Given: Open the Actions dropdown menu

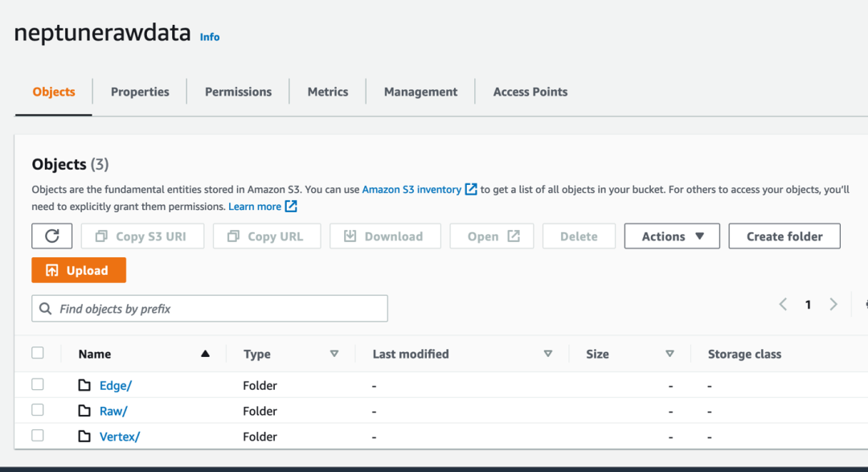Looking at the screenshot, I should 672,236.
